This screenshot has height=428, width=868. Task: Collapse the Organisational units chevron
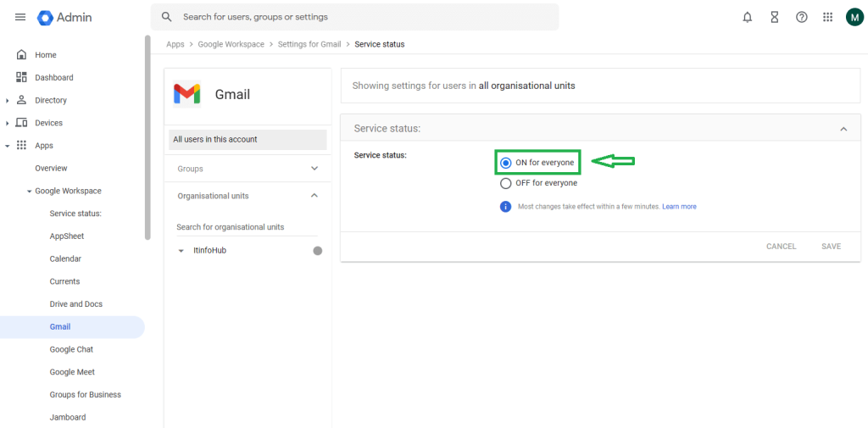pos(314,196)
